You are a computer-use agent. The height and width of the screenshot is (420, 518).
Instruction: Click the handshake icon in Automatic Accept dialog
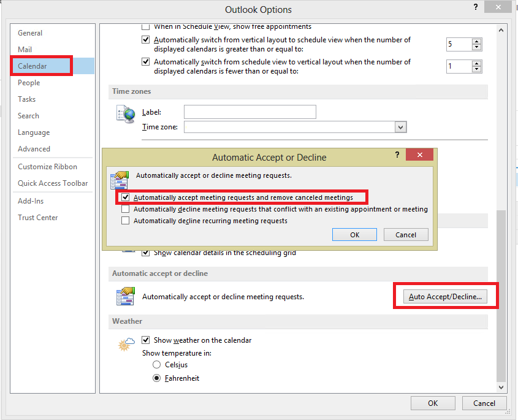[x=120, y=180]
